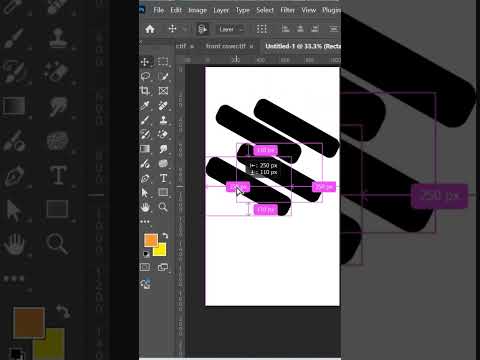
Task: Switch to the Untitled-1 document tab
Action: click(303, 46)
